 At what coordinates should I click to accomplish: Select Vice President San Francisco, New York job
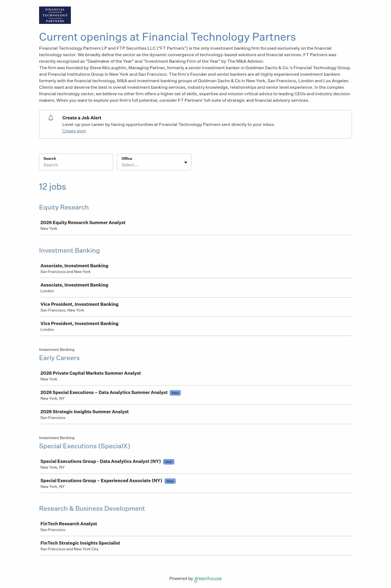point(79,304)
